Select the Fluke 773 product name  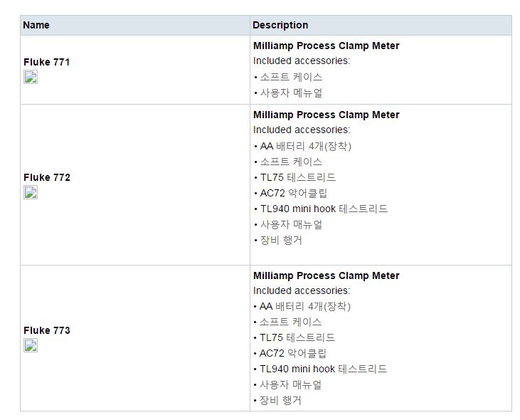pyautogui.click(x=47, y=330)
